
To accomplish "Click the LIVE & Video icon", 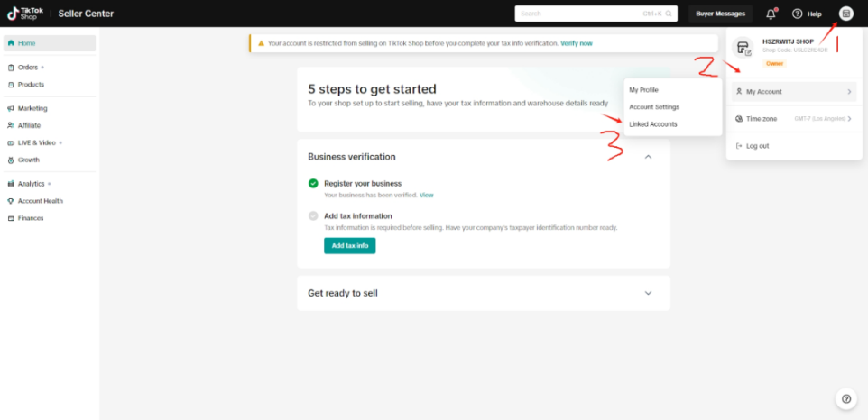I will pyautogui.click(x=11, y=142).
